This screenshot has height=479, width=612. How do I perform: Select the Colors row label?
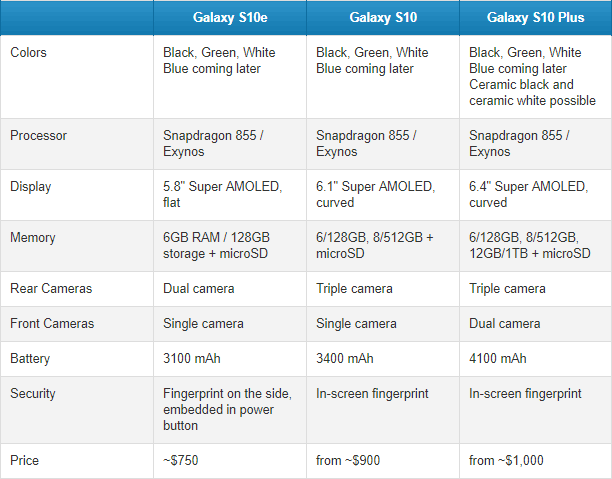coord(28,52)
